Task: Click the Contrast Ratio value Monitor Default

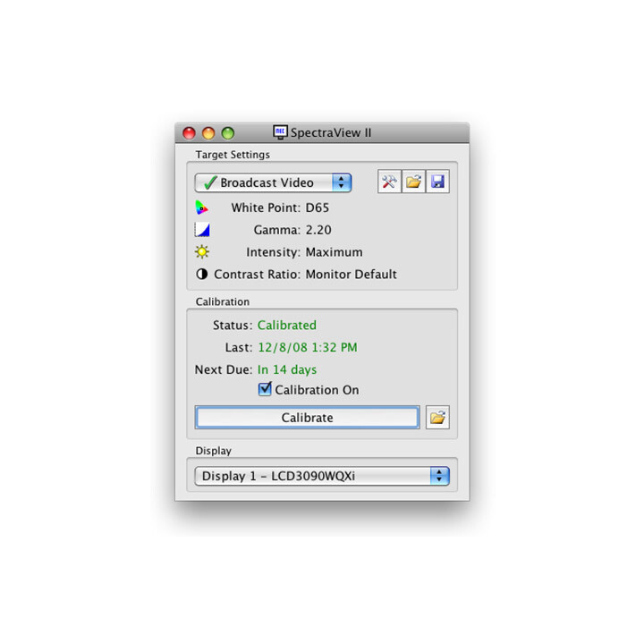Action: [x=352, y=275]
